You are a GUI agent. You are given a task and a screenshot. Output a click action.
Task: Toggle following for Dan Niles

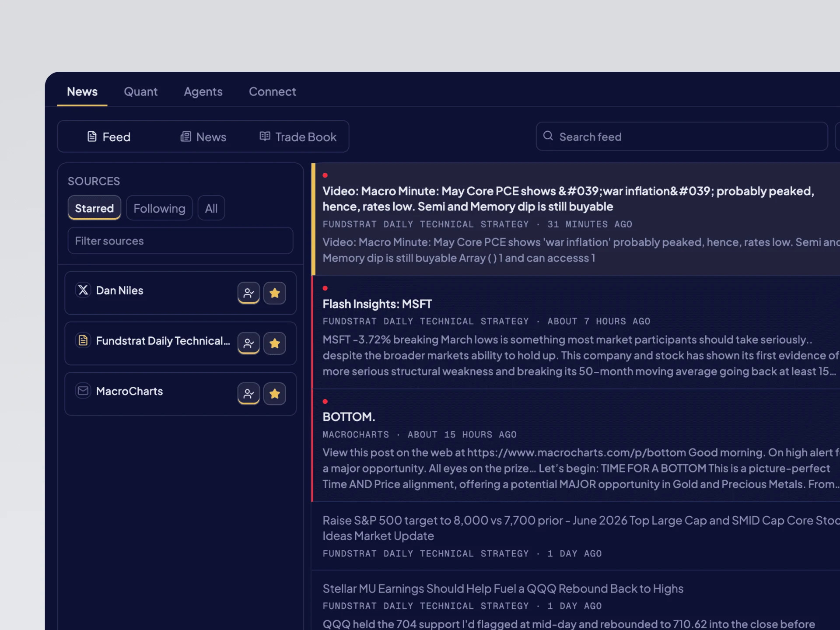(x=248, y=293)
